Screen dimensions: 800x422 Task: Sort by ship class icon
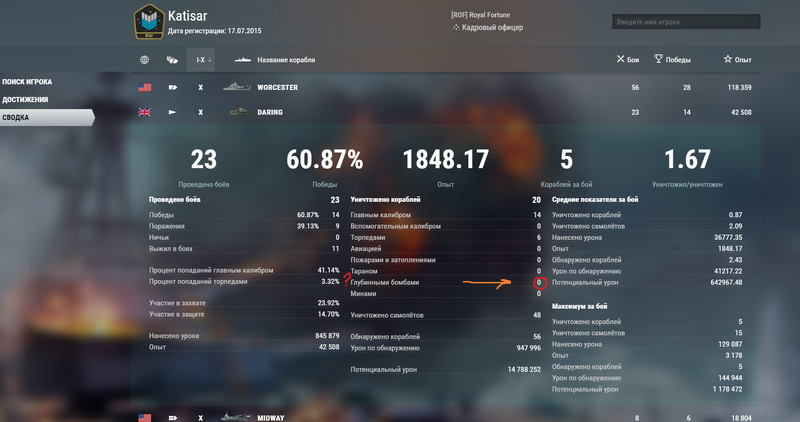click(172, 60)
